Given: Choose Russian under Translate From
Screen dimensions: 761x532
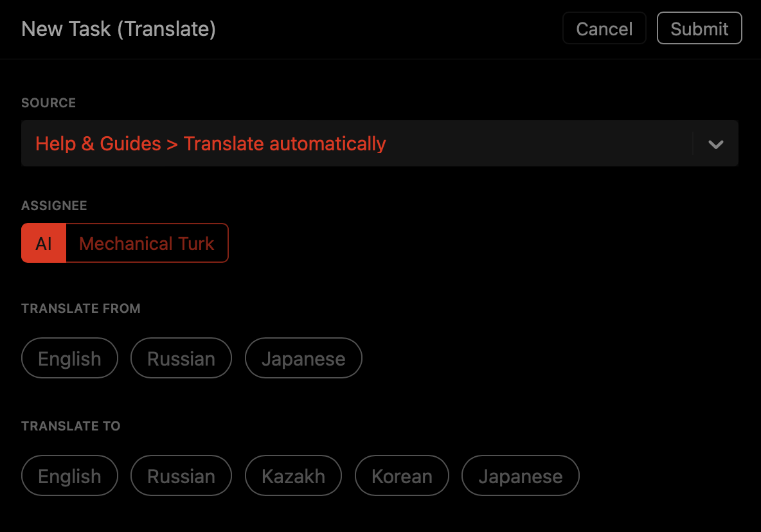Looking at the screenshot, I should click(x=181, y=359).
